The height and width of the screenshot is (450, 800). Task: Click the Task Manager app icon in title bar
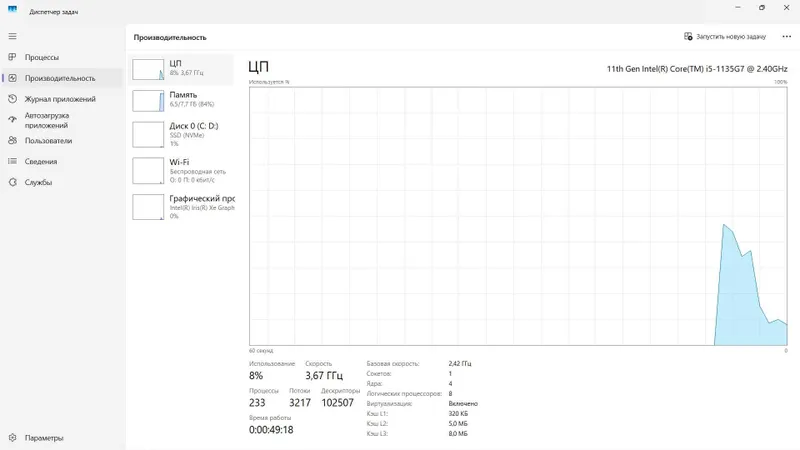coord(12,10)
